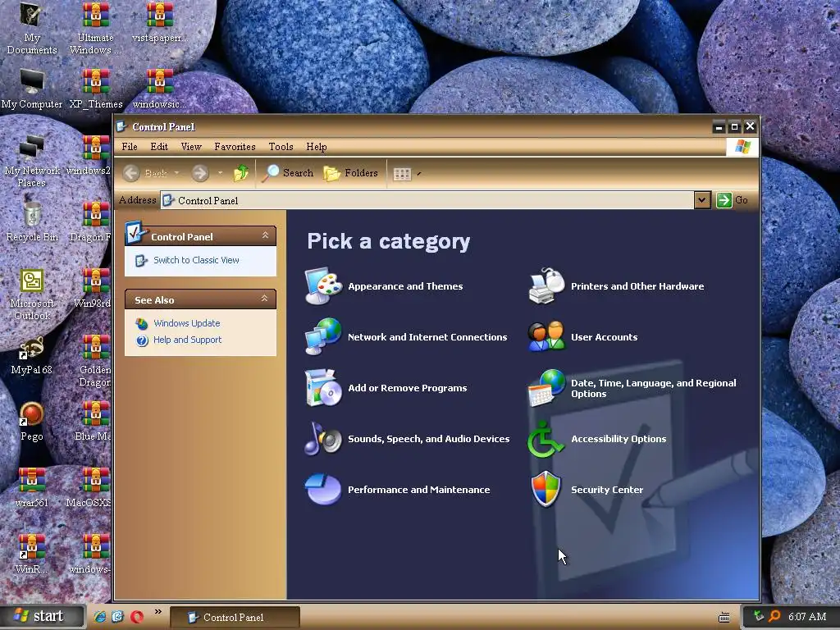The width and height of the screenshot is (840, 630).
Task: Click Switch to Classic View link
Action: point(196,260)
